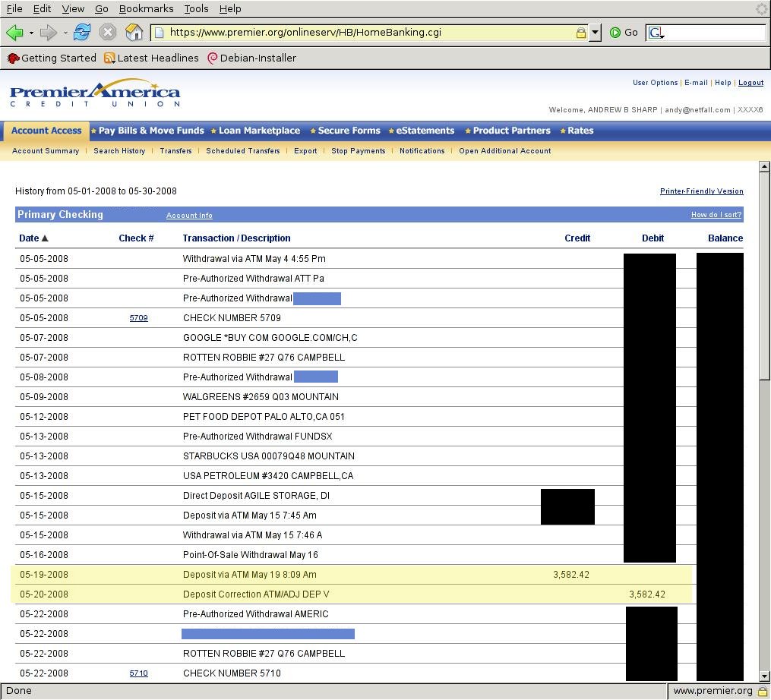Open the Bookmarks menu
The image size is (771, 700).
point(146,9)
